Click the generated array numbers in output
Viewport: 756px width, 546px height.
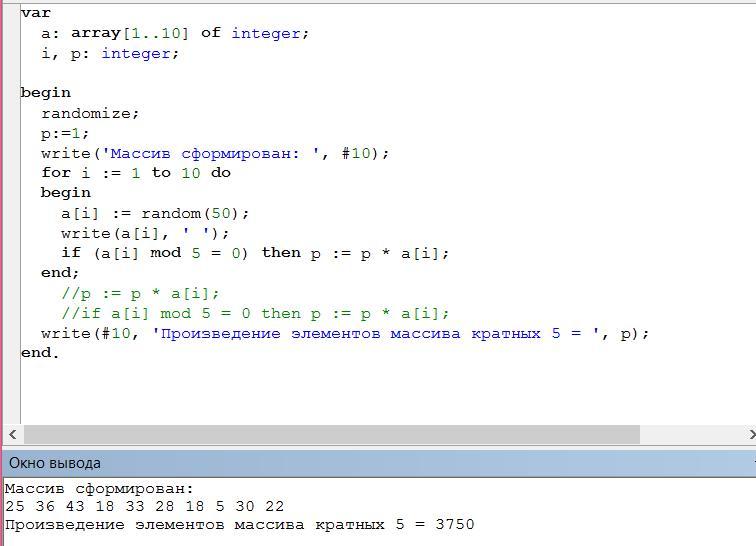click(144, 506)
